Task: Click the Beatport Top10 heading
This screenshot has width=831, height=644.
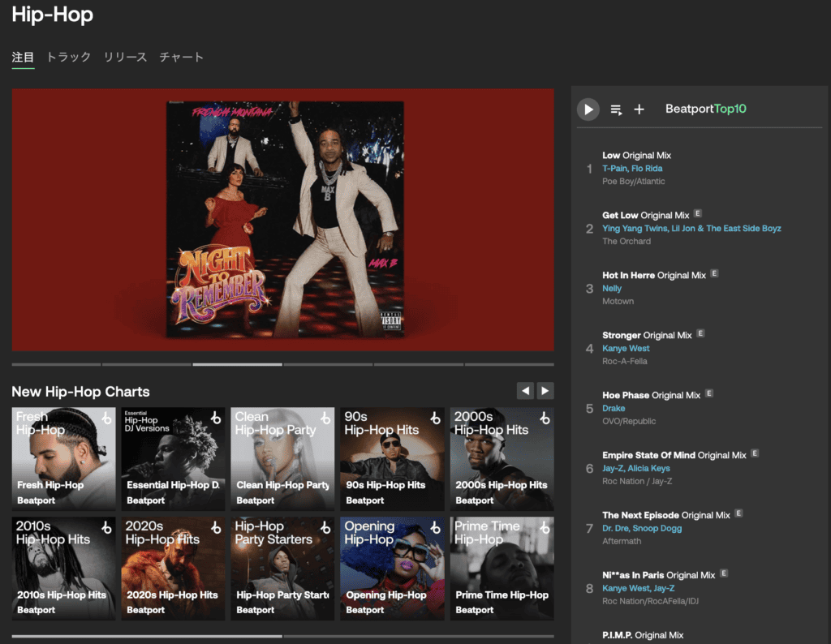Action: pyautogui.click(x=706, y=109)
